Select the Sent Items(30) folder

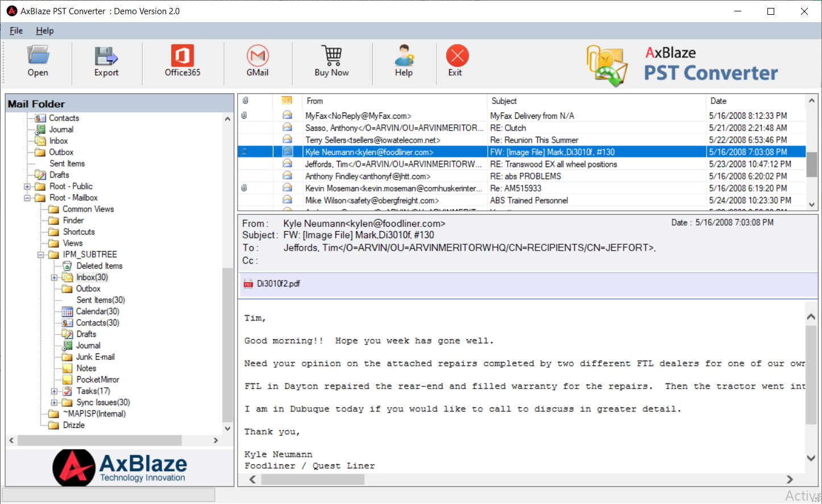tap(101, 300)
